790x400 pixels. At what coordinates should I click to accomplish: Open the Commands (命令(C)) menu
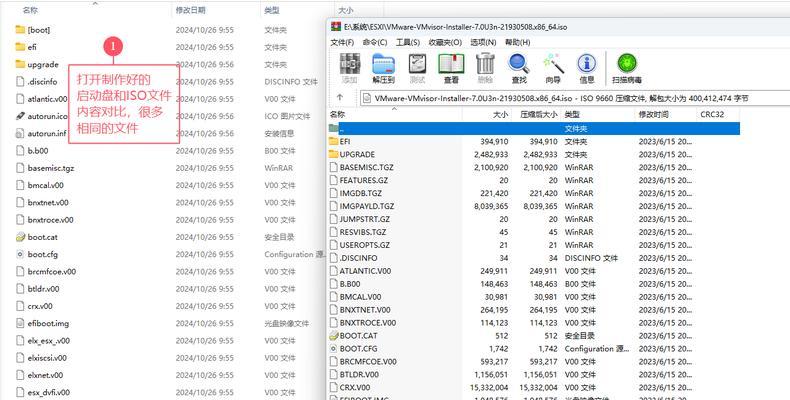pos(375,42)
